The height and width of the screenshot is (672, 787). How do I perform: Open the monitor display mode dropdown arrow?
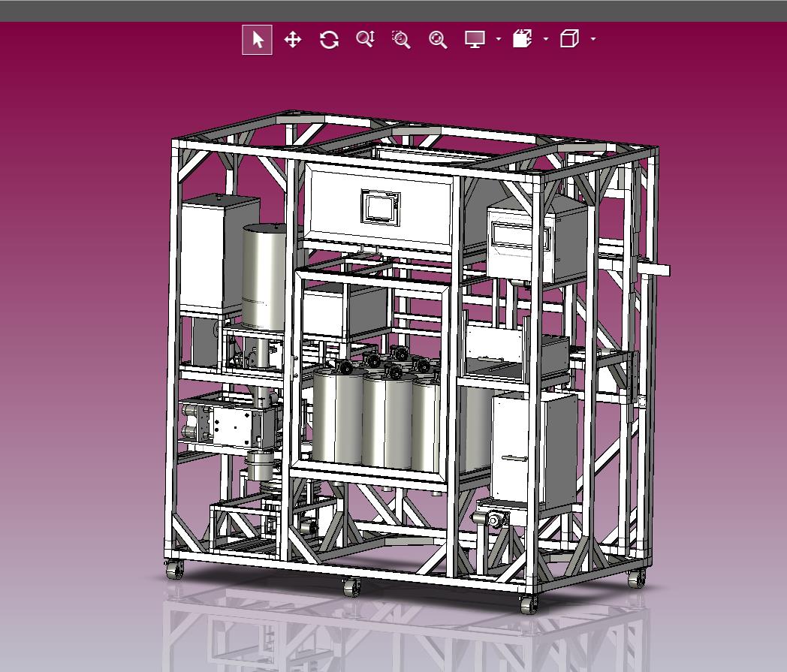[x=499, y=38]
